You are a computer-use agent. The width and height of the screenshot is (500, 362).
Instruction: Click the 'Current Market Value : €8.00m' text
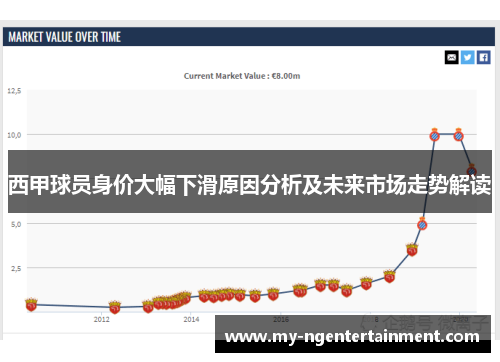pyautogui.click(x=242, y=76)
